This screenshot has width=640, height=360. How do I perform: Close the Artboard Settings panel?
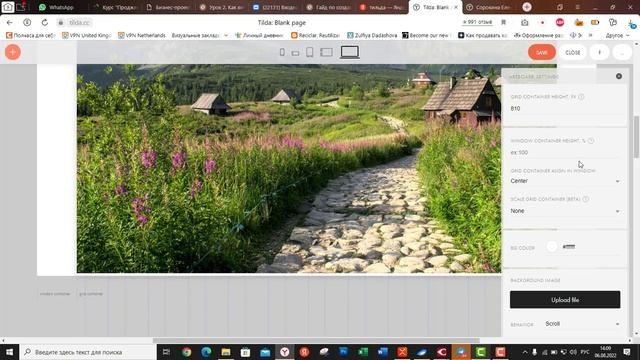(x=619, y=76)
